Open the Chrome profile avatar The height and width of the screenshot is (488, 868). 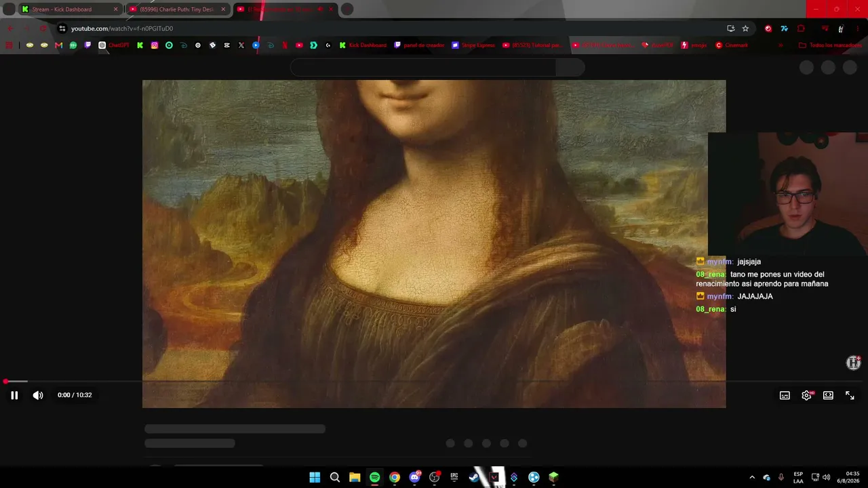tap(841, 28)
